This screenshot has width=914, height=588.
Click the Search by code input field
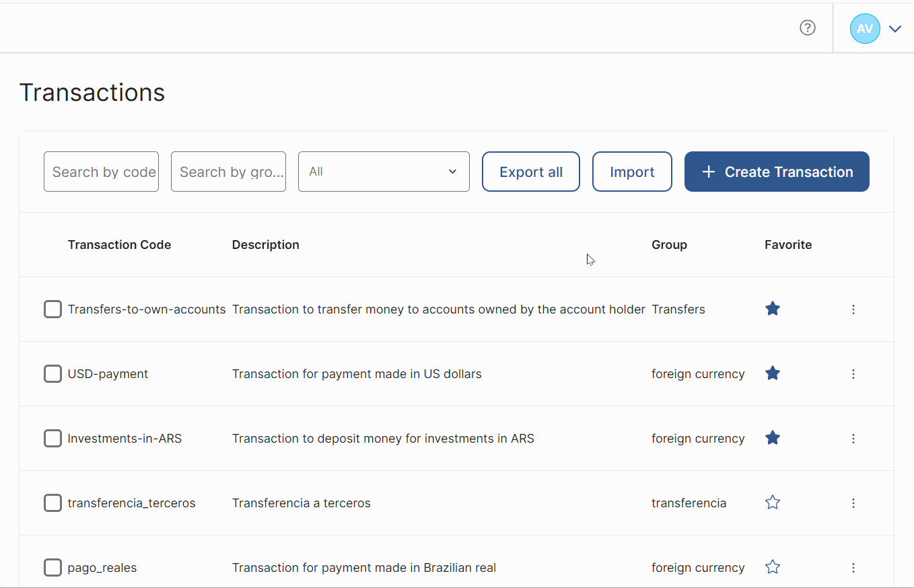101,172
